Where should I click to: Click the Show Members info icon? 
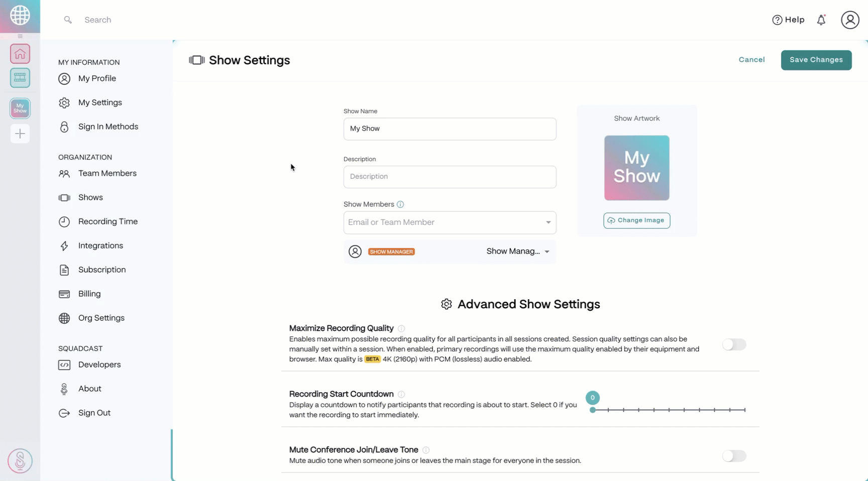(x=400, y=204)
